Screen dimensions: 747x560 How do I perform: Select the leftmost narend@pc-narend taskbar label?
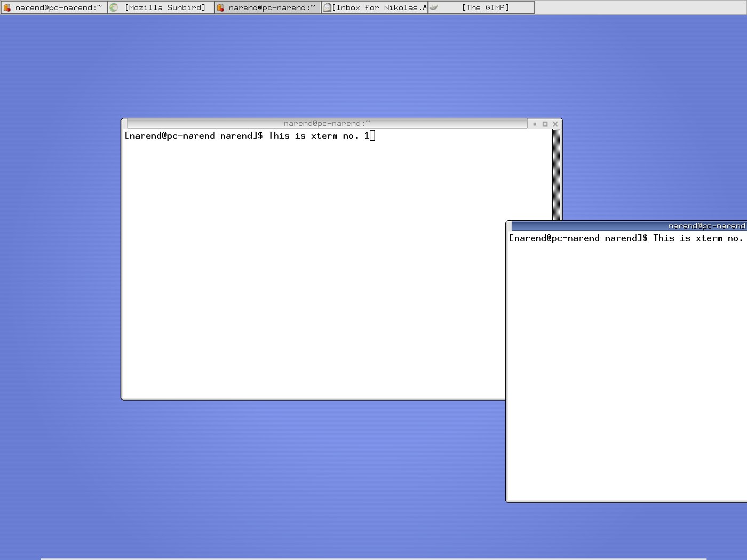click(x=58, y=7)
